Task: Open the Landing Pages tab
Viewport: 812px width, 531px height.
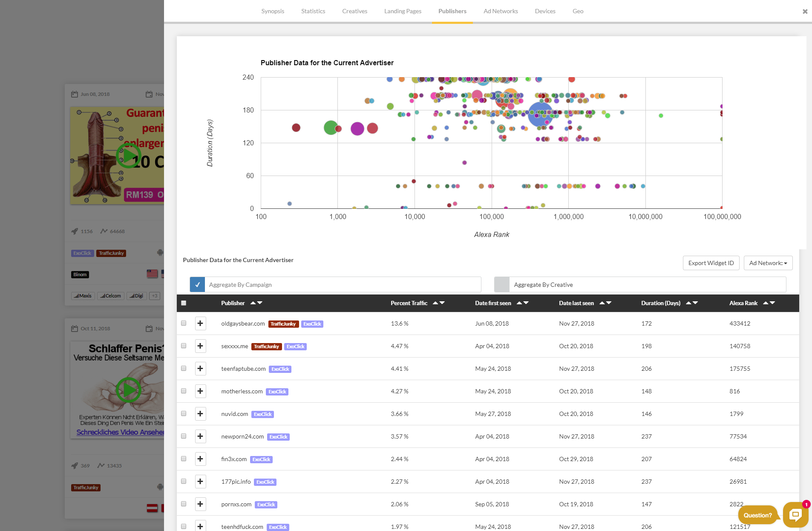Action: click(403, 11)
